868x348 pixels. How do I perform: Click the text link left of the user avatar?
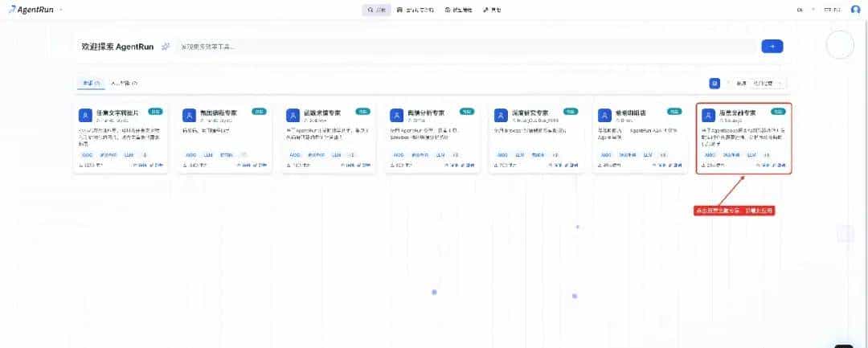coord(833,10)
